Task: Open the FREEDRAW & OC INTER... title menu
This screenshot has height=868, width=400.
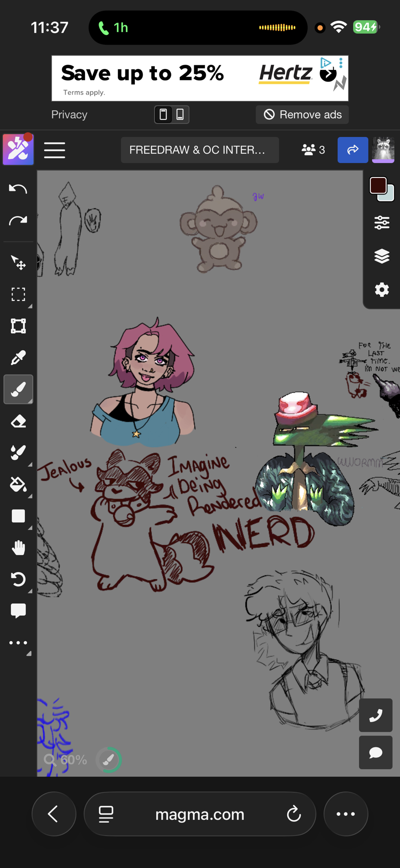Action: (x=200, y=150)
